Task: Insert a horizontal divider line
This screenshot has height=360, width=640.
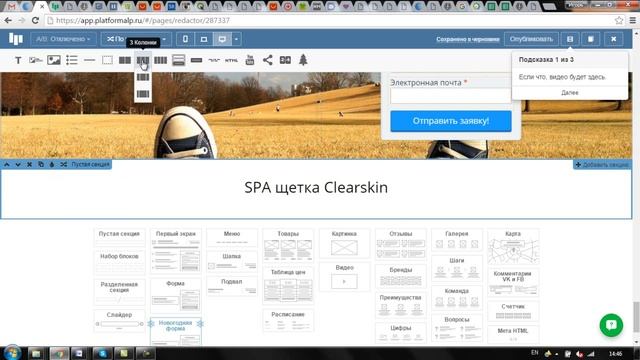Action: click(89, 60)
